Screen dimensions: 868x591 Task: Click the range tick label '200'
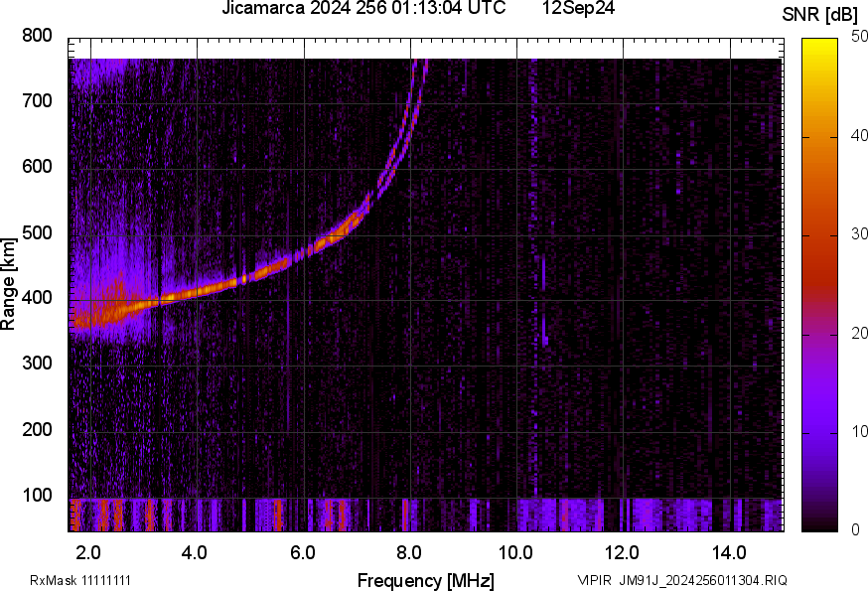[37, 429]
